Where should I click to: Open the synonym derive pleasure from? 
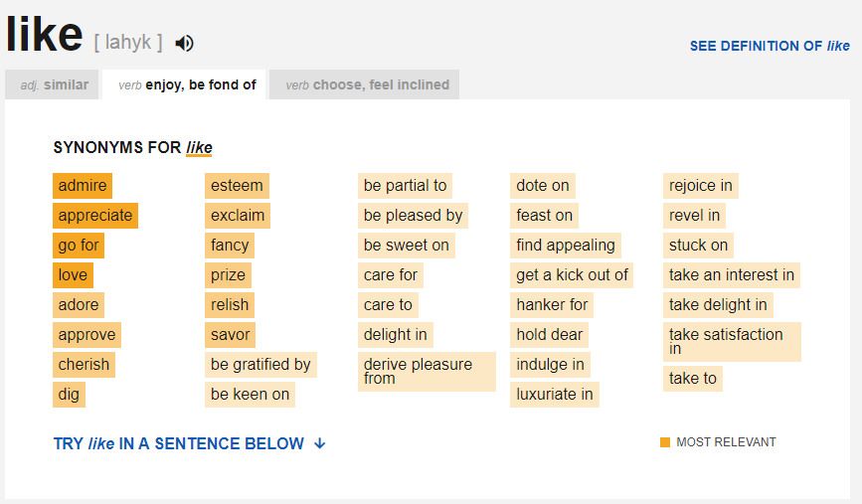pos(427,372)
